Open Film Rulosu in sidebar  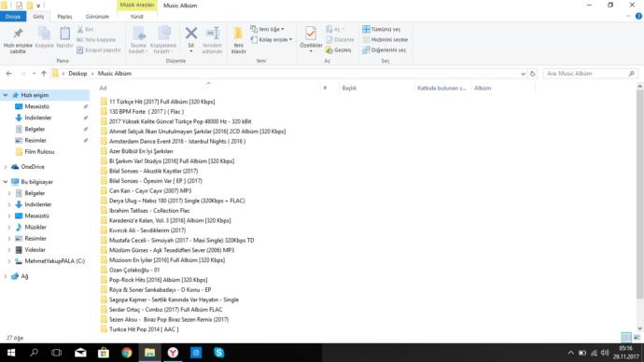(39, 151)
